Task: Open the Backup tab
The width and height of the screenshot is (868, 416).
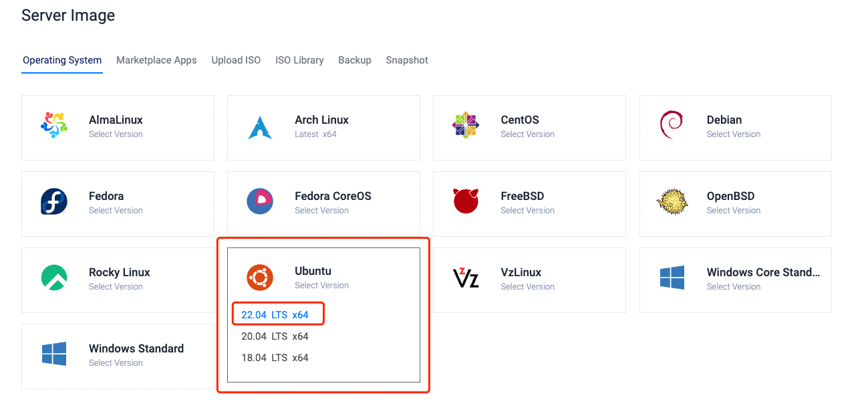Action: coord(354,60)
